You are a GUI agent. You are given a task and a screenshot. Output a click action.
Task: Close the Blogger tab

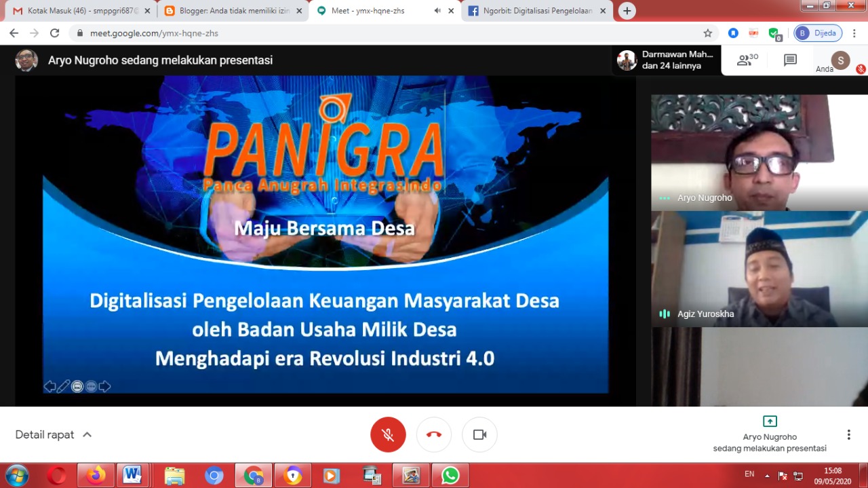[299, 11]
